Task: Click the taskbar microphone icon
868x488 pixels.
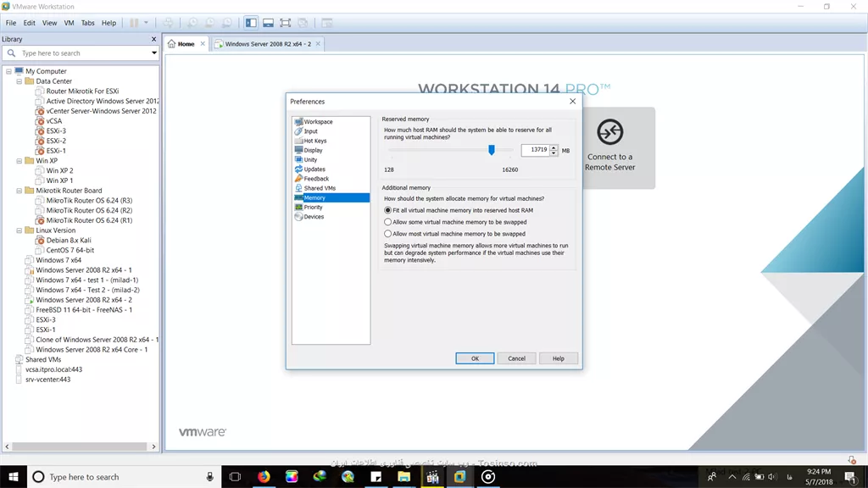Action: 210,476
